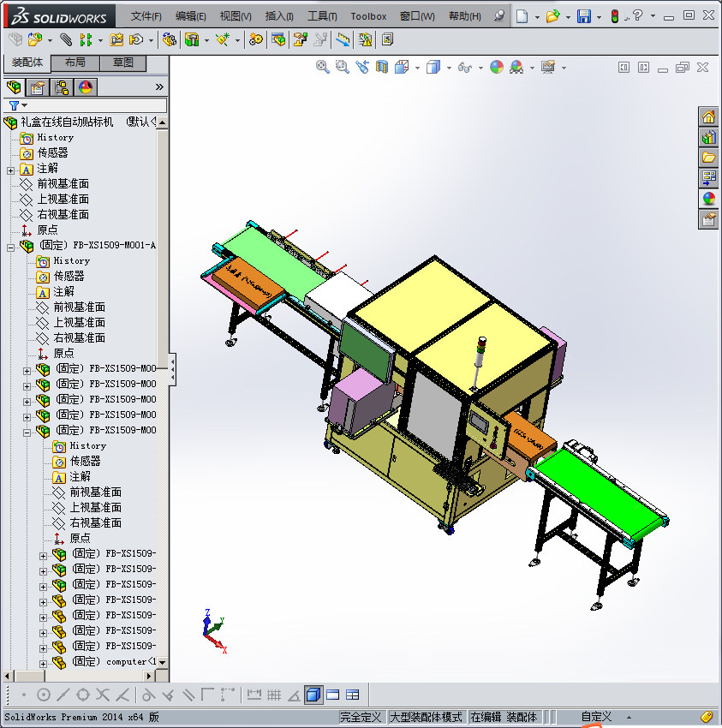Screen dimensions: 722x728
Task: Open the 插入(I) menu
Action: [x=279, y=16]
